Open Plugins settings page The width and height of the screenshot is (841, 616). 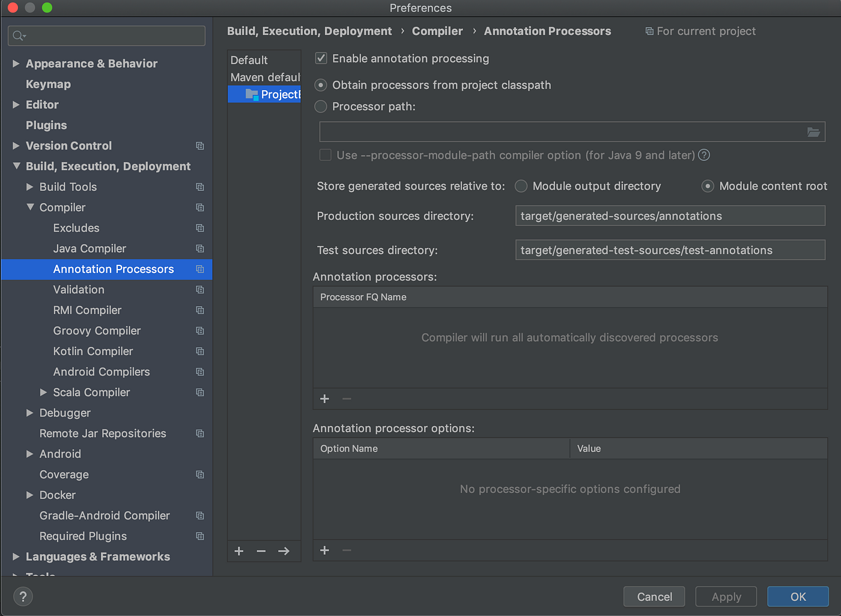[x=46, y=125]
